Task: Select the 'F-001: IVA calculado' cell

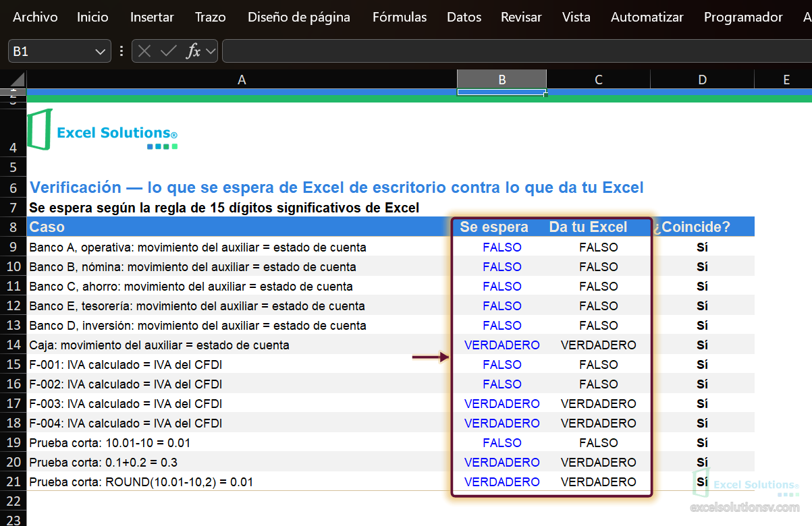Action: click(x=242, y=364)
